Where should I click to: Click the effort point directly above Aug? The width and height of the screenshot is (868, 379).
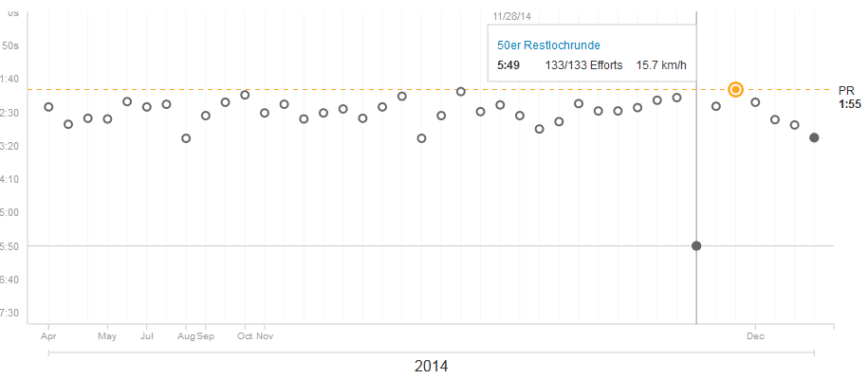(186, 138)
